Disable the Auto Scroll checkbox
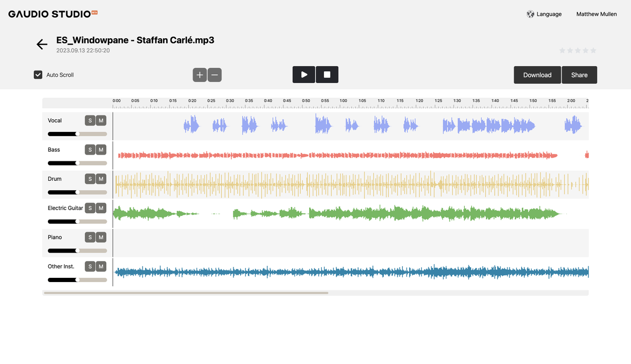Image resolution: width=631 pixels, height=364 pixels. (37, 75)
